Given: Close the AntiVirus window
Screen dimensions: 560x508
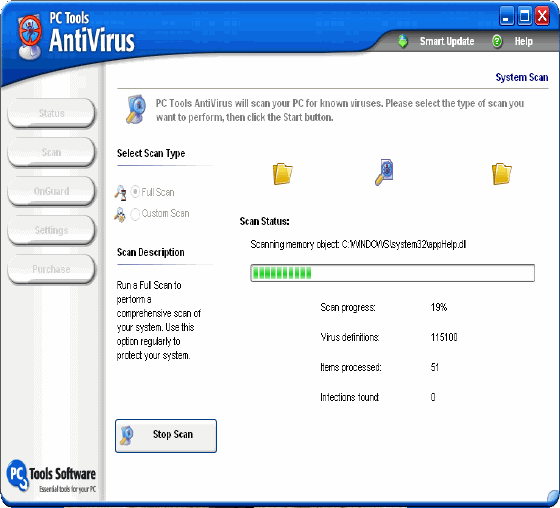Looking at the screenshot, I should click(x=542, y=16).
